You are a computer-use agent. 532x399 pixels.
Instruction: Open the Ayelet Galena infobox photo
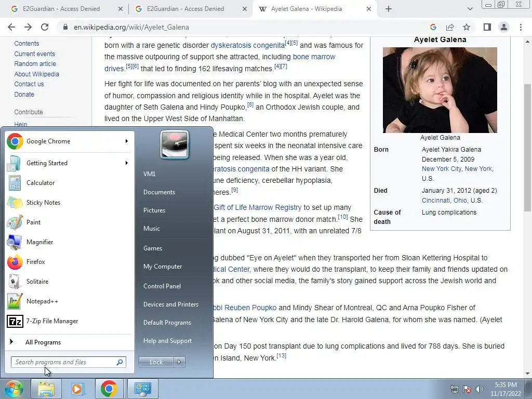point(440,90)
